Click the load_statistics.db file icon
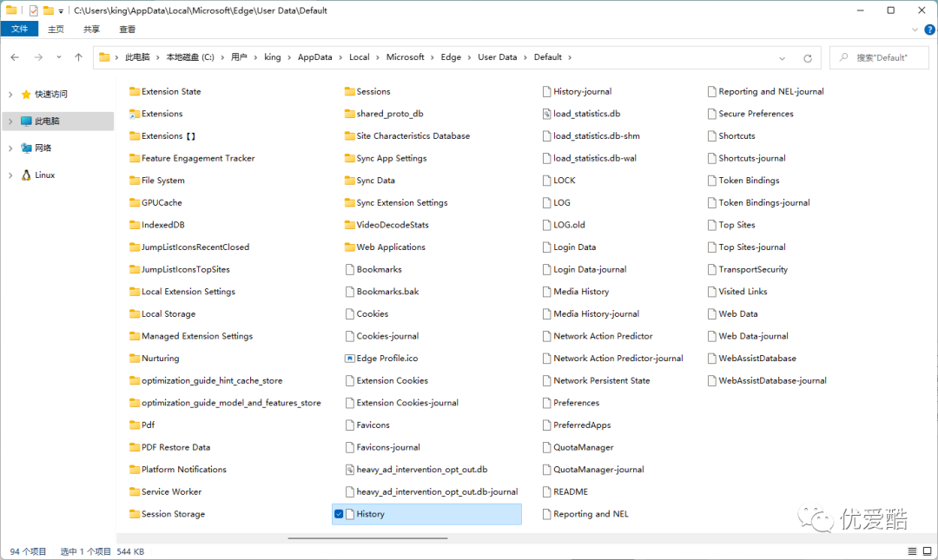The image size is (938, 560). pyautogui.click(x=547, y=114)
